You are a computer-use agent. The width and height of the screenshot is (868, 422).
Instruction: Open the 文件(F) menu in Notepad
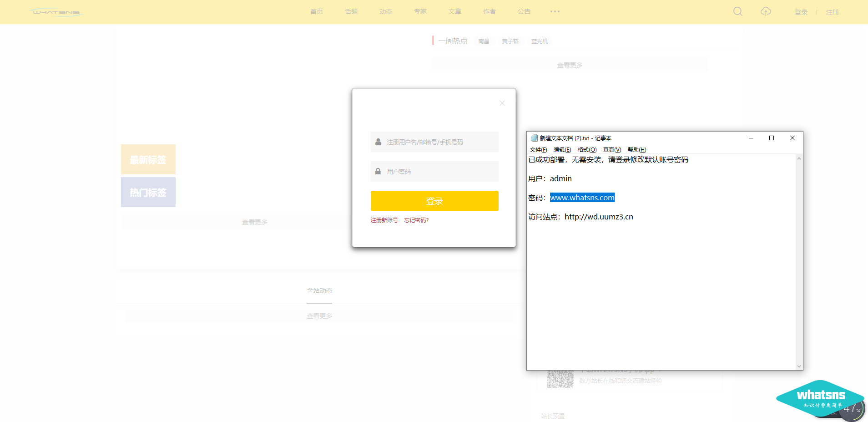click(x=538, y=150)
